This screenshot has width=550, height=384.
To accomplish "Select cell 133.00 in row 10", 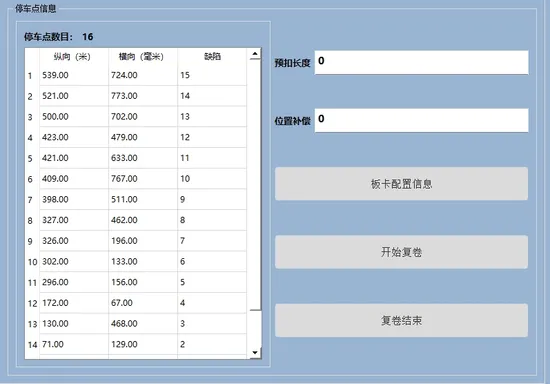I will tap(143, 261).
